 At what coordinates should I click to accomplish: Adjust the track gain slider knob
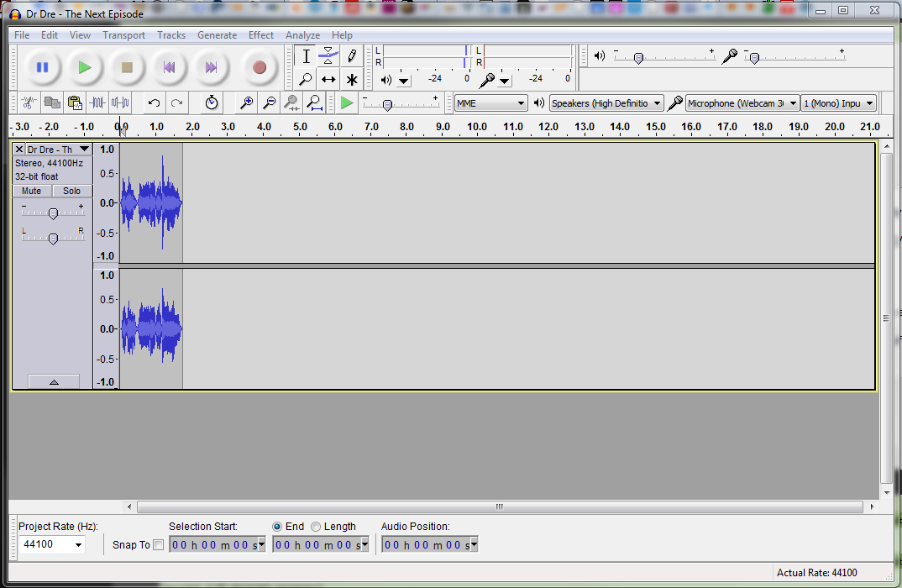(x=53, y=214)
